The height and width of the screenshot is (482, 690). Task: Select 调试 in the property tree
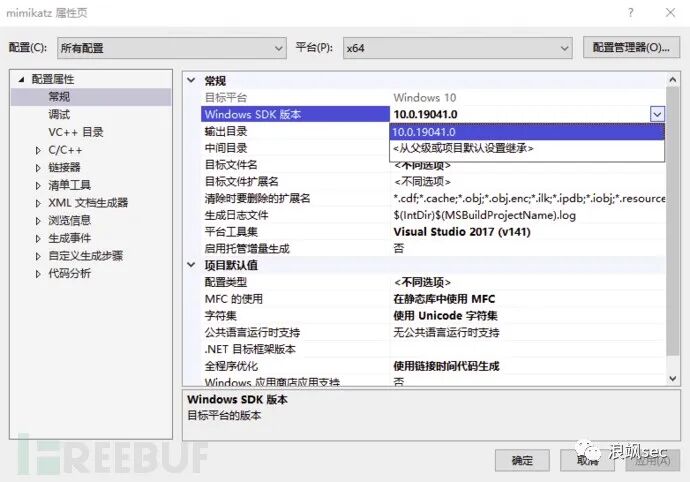(x=59, y=114)
